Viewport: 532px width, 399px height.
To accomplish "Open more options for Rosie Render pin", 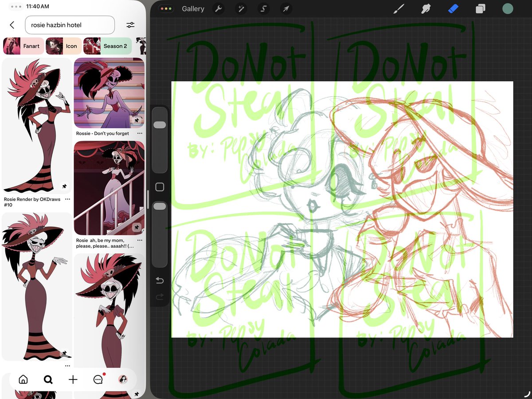I will click(x=67, y=199).
